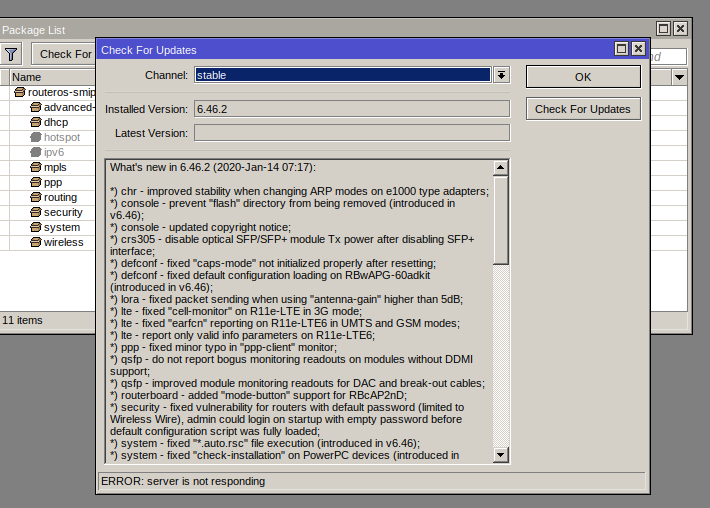Click the Installed Version field 6.46.2

352,109
